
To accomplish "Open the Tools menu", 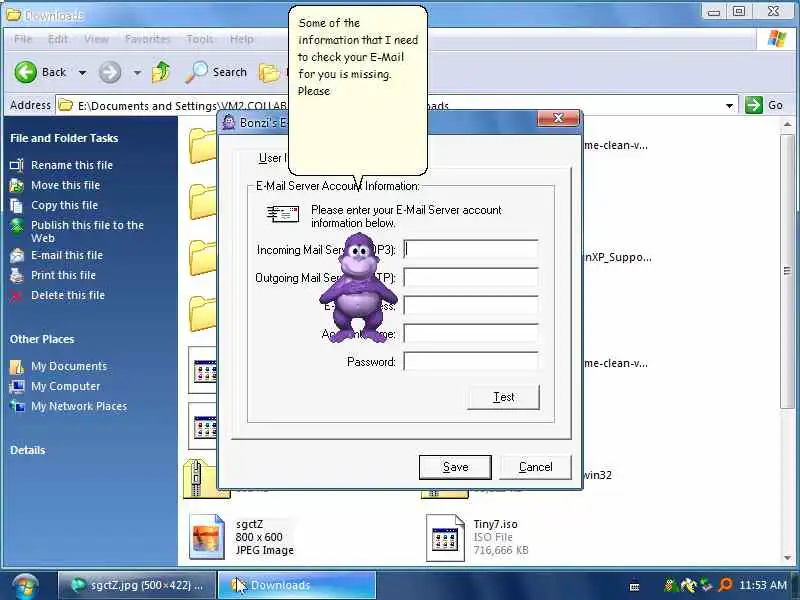I will pyautogui.click(x=199, y=39).
